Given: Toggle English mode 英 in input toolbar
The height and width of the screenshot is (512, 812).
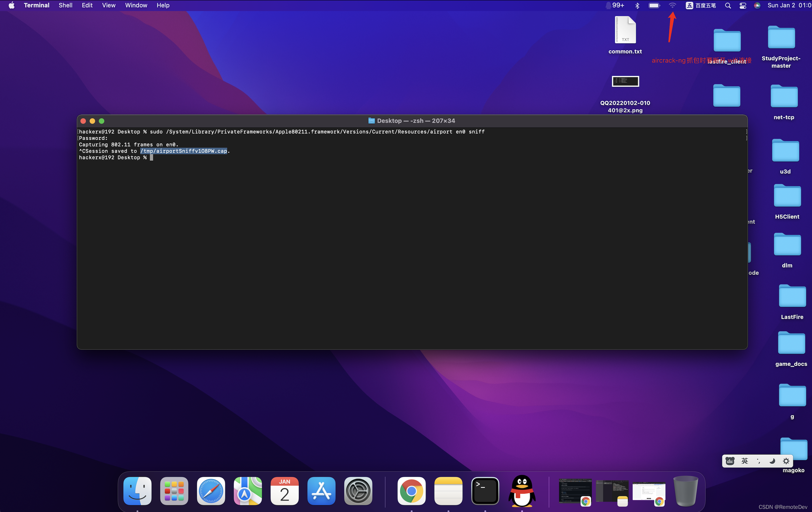Looking at the screenshot, I should click(745, 461).
